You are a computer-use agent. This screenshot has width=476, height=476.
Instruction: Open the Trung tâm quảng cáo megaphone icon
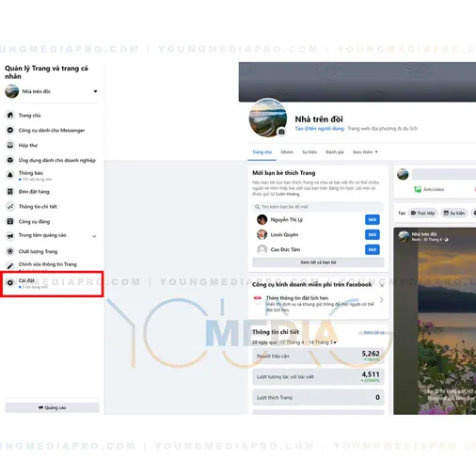pos(10,236)
